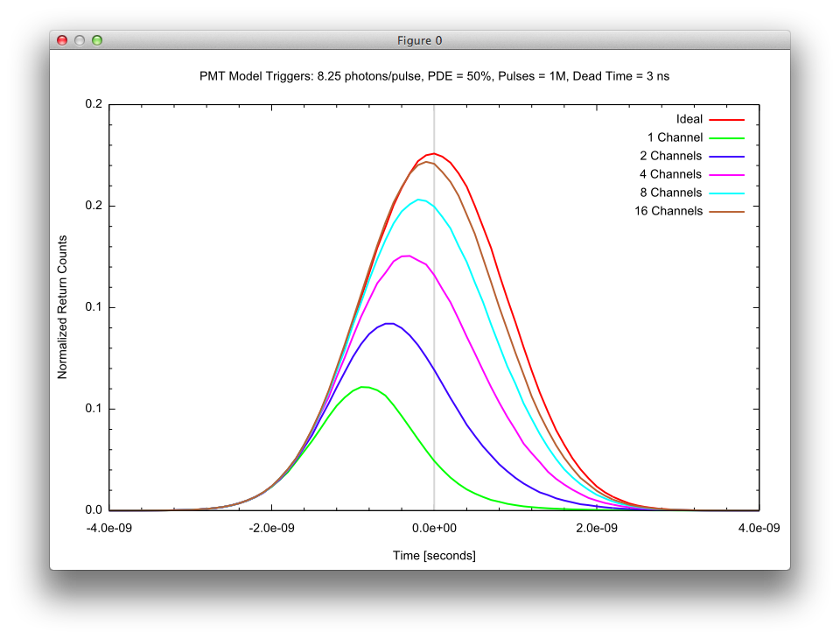Toggle the 1 Channel legend entry
This screenshot has height=639, width=840.
coord(675,137)
